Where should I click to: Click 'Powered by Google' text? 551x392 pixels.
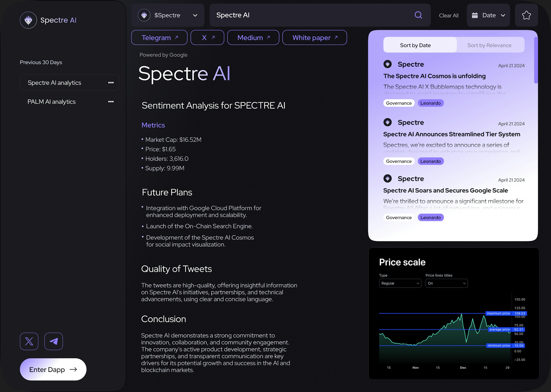(163, 55)
